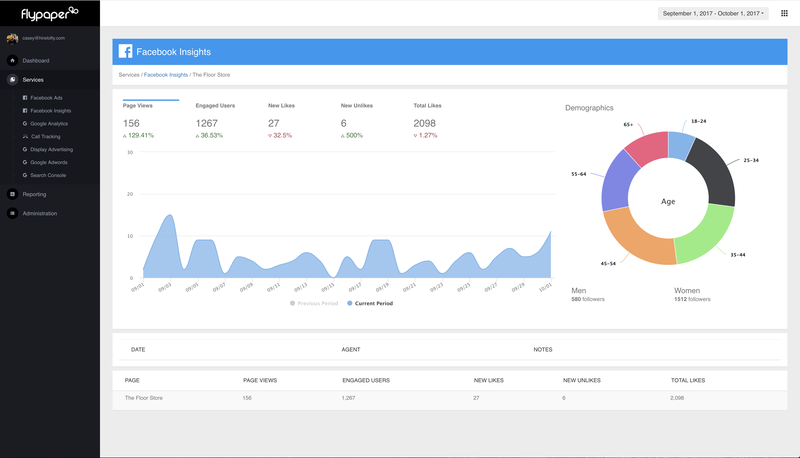Open the Reporting sidebar section

click(x=34, y=194)
